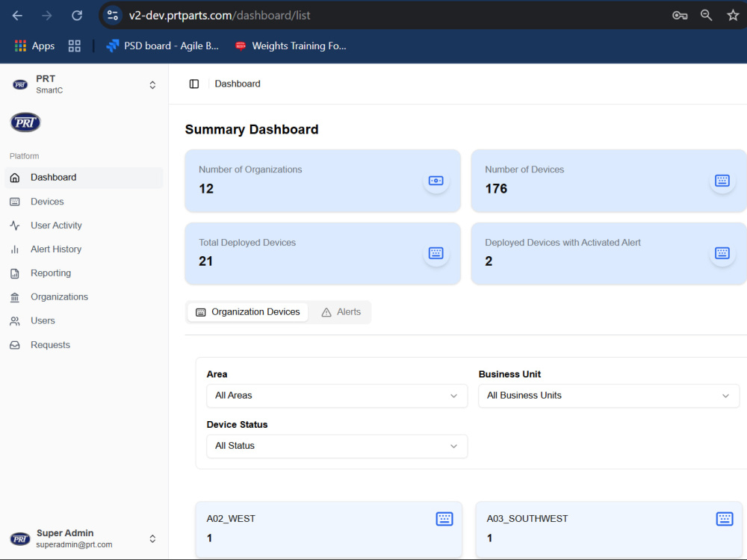Open PSD board Agile bookmark

[x=162, y=46]
